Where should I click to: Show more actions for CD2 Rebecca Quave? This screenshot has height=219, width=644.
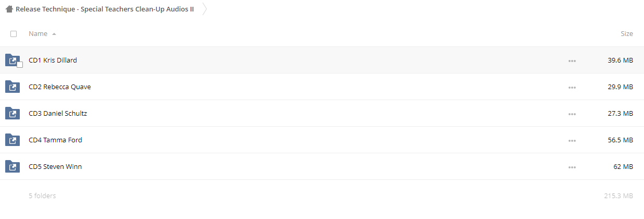(x=572, y=88)
